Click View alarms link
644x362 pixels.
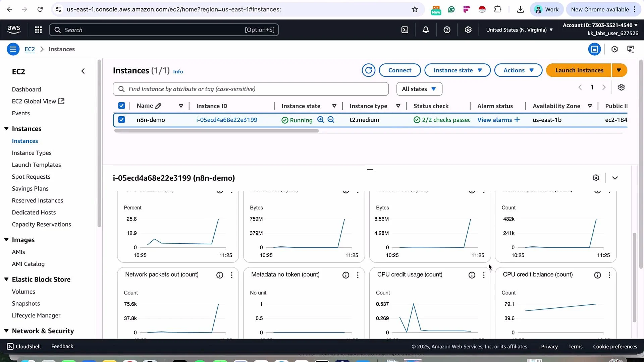494,120
